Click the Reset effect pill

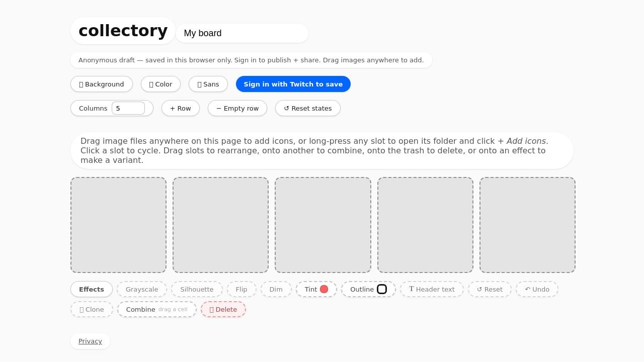click(x=490, y=289)
